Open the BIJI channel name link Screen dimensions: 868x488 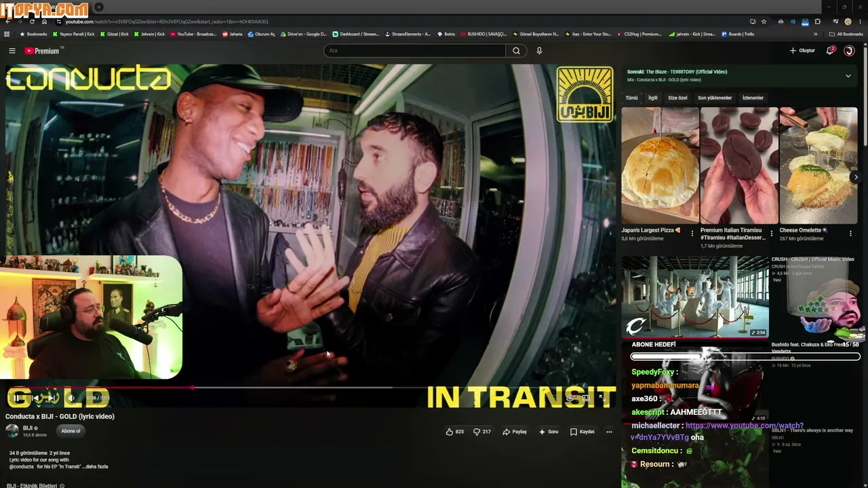[x=28, y=428]
